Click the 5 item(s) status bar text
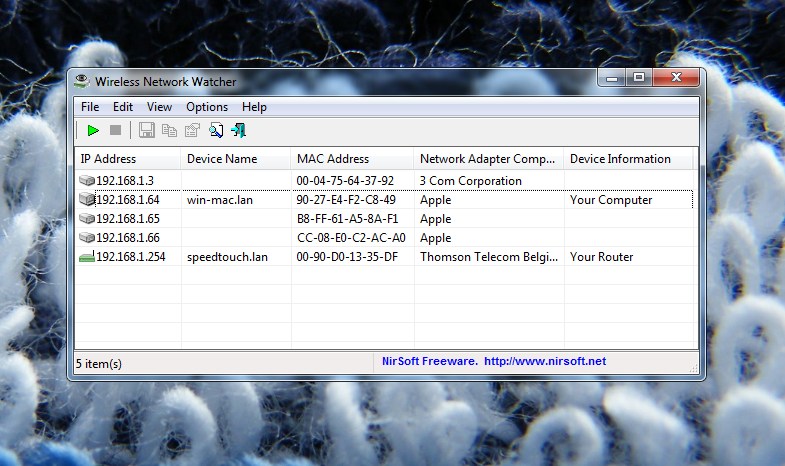 tap(99, 364)
